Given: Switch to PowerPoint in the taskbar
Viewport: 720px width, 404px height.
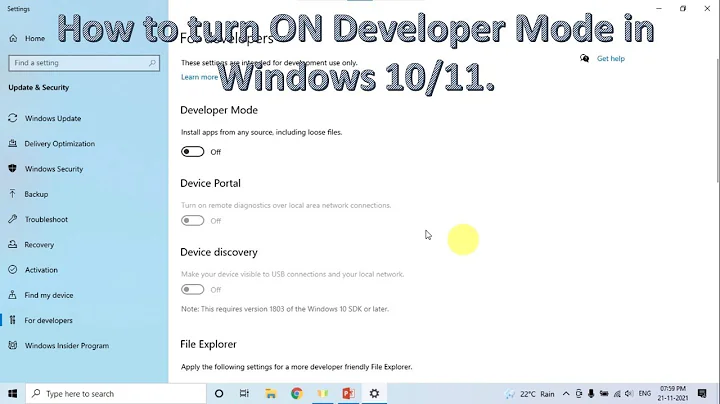Looking at the screenshot, I should pos(349,394).
